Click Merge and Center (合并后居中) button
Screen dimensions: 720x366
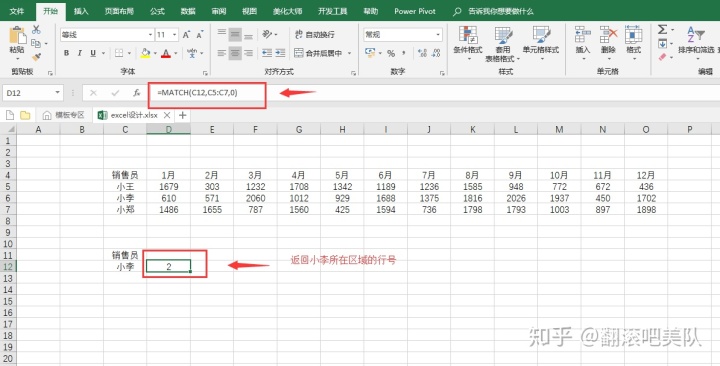pos(319,53)
